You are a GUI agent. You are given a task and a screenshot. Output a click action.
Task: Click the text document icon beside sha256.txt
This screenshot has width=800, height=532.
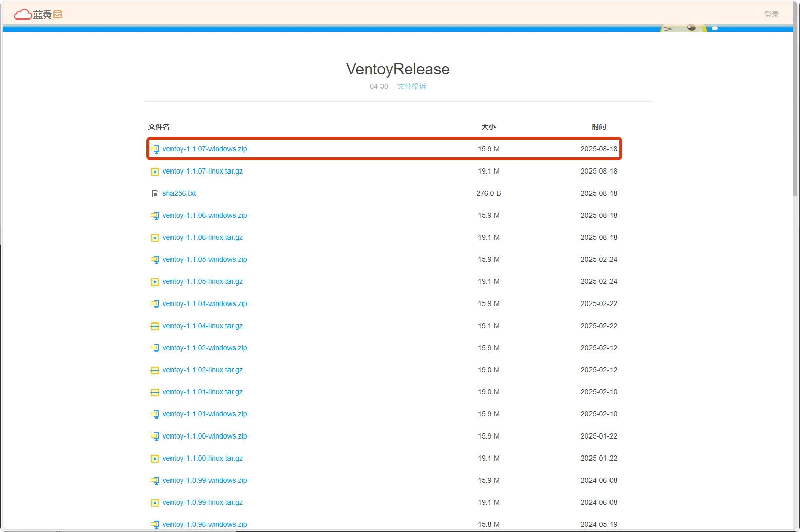click(155, 194)
